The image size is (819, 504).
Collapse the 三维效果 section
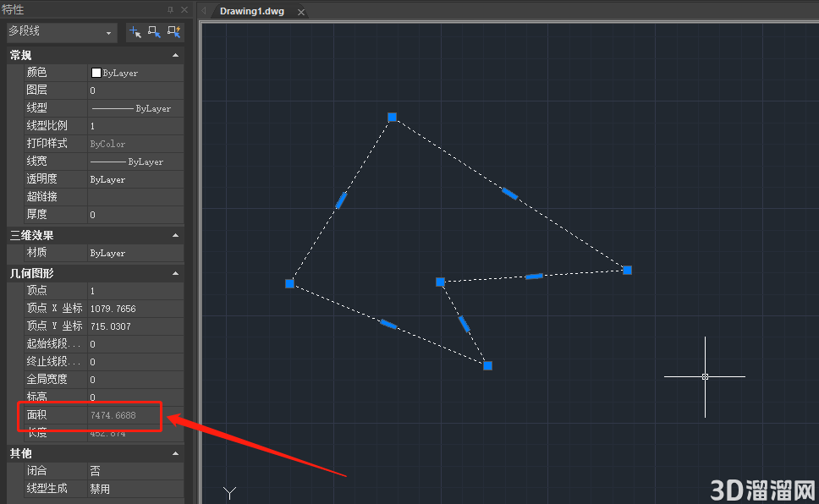pyautogui.click(x=175, y=236)
